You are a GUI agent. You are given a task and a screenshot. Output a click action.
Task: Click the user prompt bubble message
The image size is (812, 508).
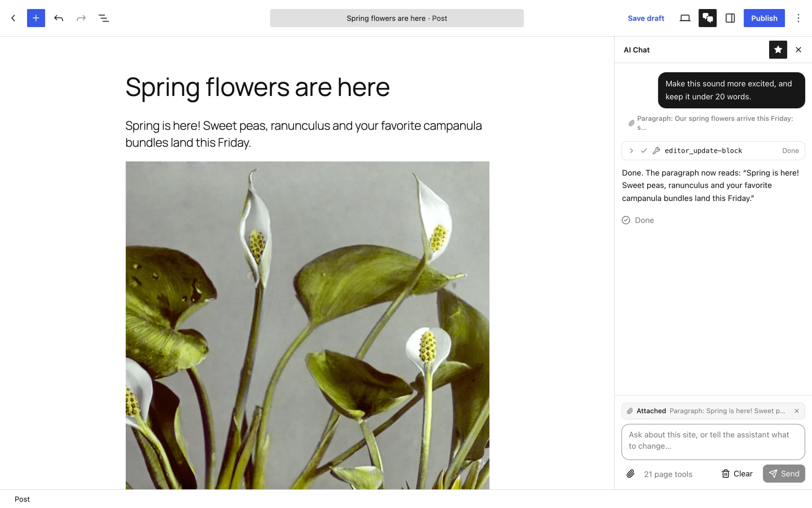(732, 90)
